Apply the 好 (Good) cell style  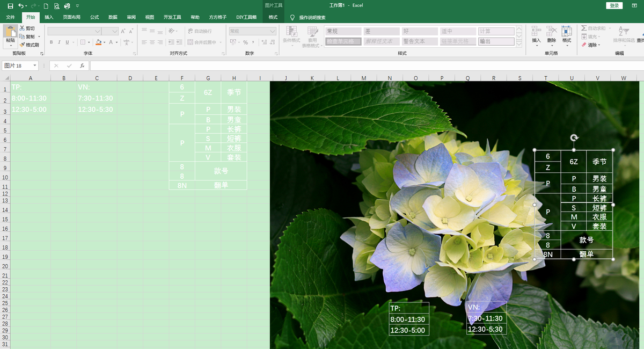point(419,31)
